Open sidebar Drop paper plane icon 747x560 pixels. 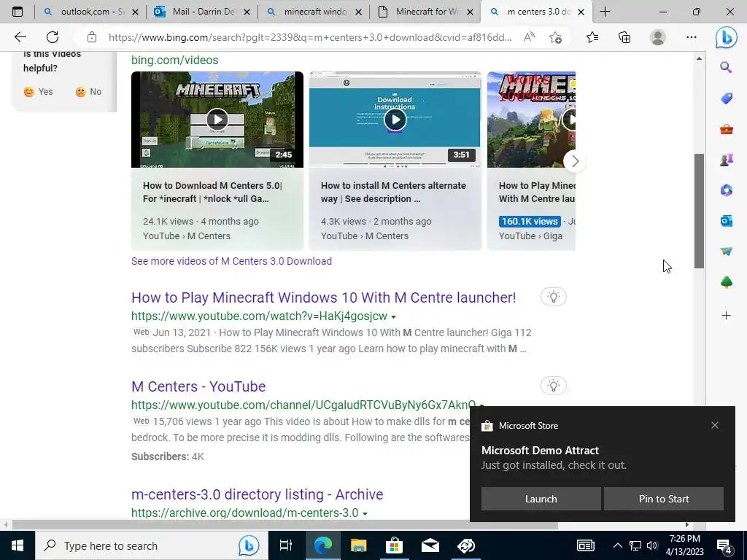[726, 252]
